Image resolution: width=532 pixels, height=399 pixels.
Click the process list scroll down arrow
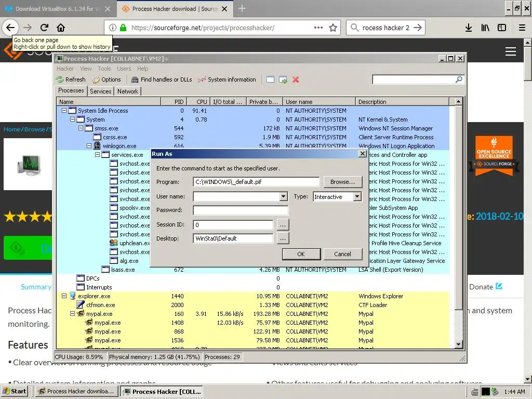point(458,344)
